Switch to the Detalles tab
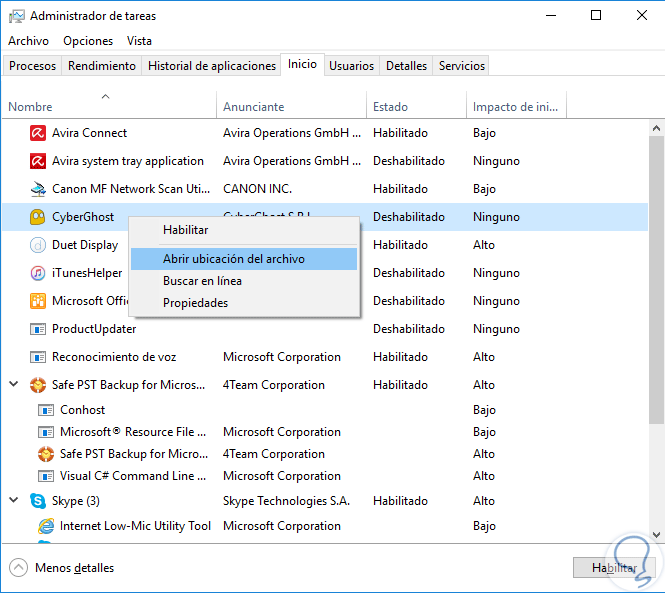Image resolution: width=665 pixels, height=593 pixels. coord(406,66)
